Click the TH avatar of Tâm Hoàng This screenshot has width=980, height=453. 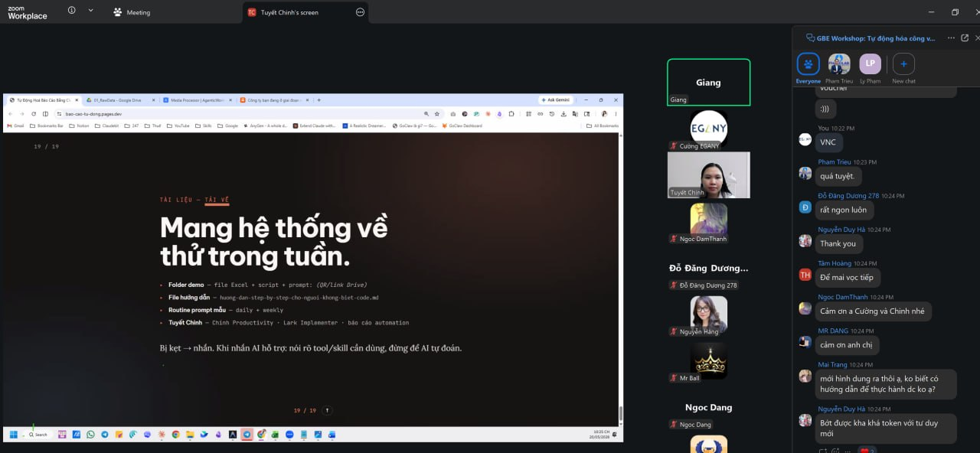click(x=805, y=274)
